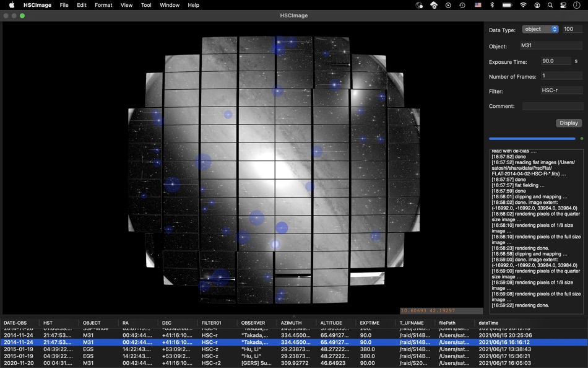
Task: Click the user account icon in menu bar
Action: pyautogui.click(x=537, y=5)
